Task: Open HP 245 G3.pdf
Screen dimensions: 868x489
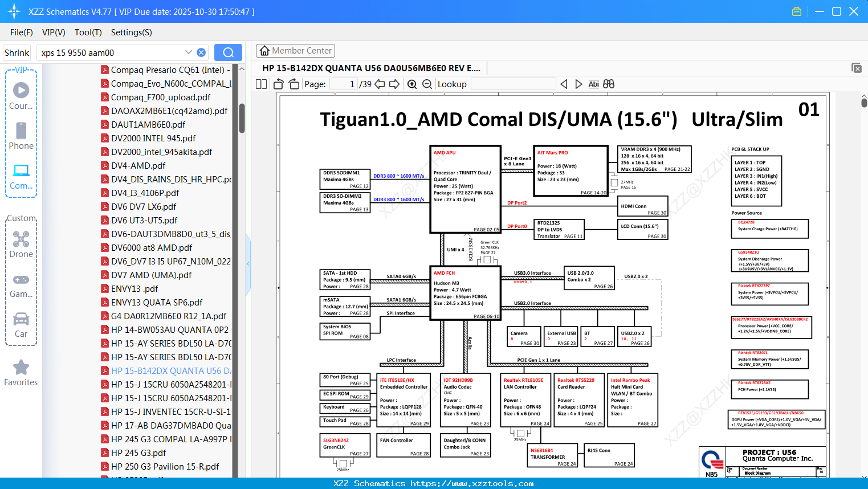Action: tap(133, 453)
